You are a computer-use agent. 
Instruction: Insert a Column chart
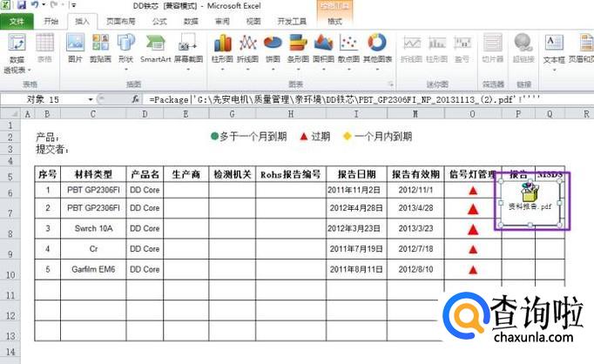[222, 52]
